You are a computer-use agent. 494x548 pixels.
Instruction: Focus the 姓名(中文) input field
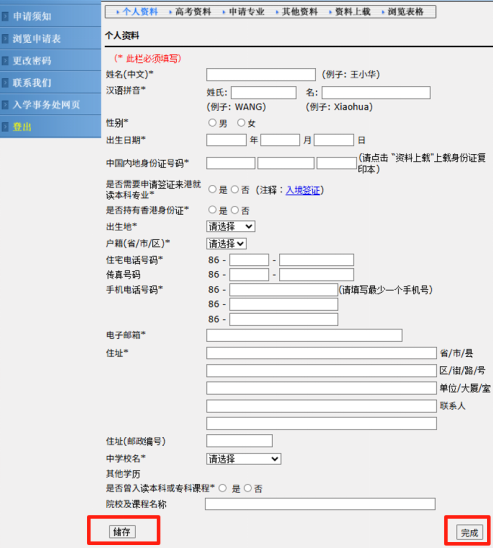point(261,74)
